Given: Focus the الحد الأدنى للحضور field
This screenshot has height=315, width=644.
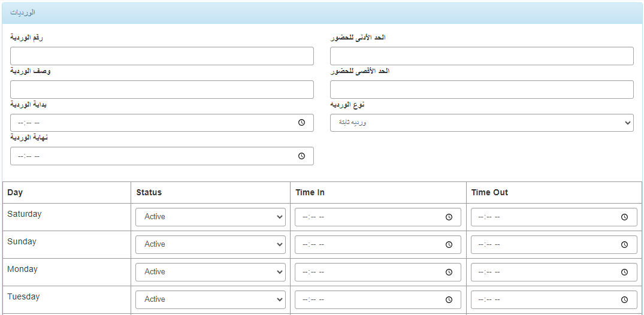Looking at the screenshot, I should click(482, 56).
